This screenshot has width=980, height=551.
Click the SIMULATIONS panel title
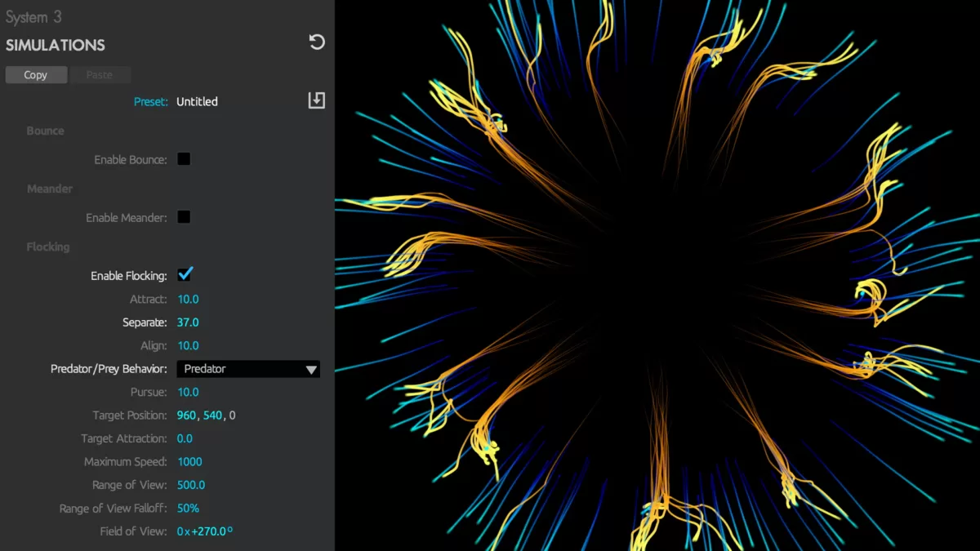tap(56, 45)
